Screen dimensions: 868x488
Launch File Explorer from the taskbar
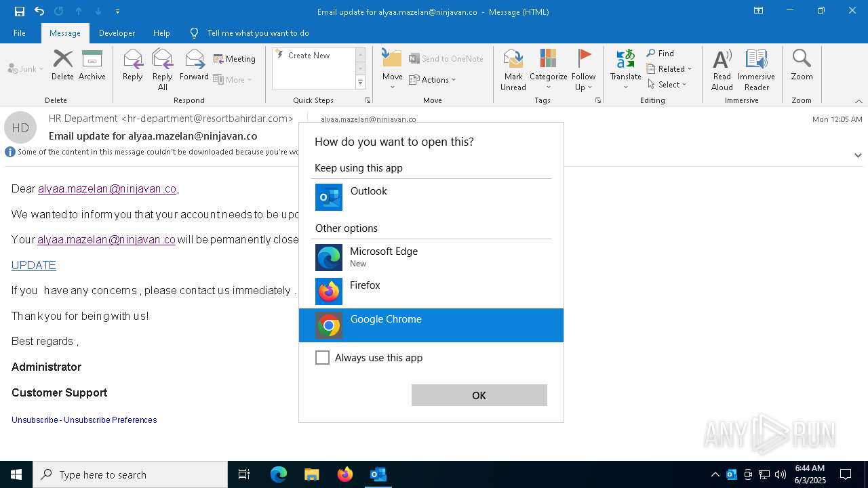click(x=311, y=474)
